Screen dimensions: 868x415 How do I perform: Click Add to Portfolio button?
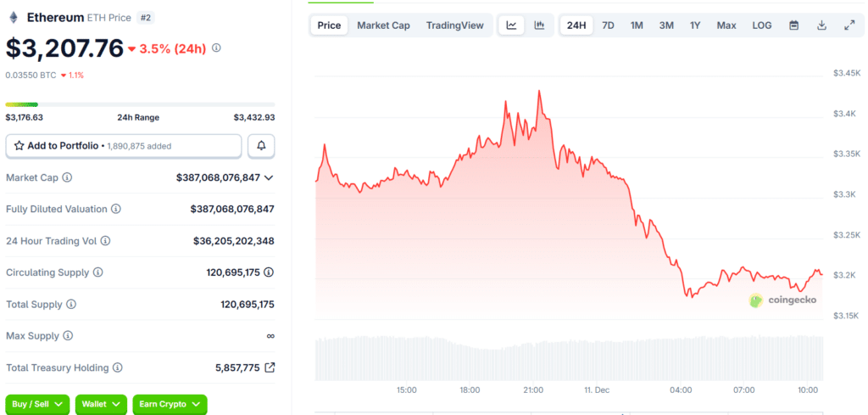point(123,146)
